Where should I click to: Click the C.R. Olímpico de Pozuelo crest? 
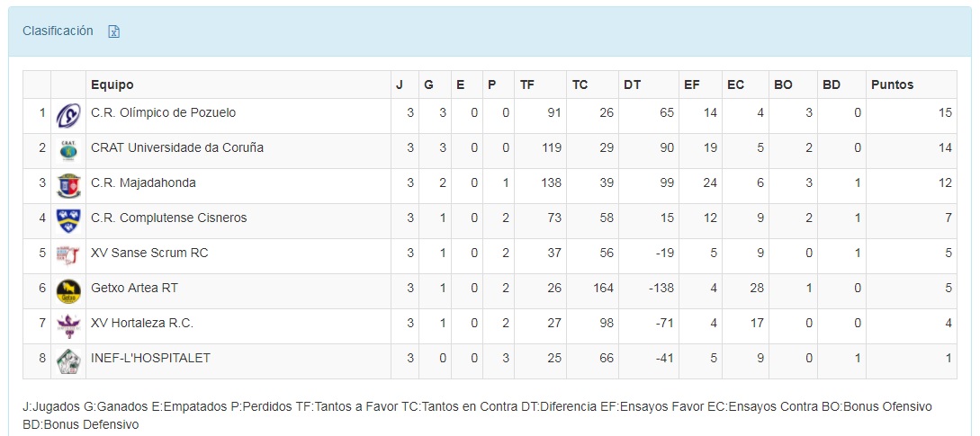tap(68, 115)
